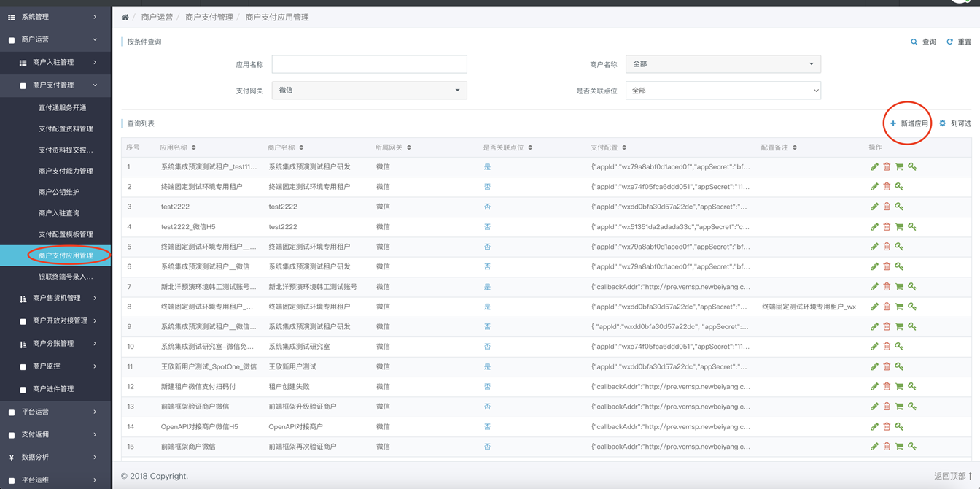Edit the 前端框架验证商户微信 application

coord(874,407)
